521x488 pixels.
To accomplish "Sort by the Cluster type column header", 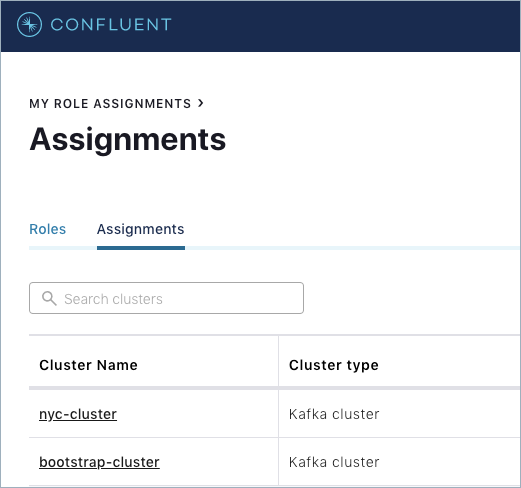I will coord(334,365).
